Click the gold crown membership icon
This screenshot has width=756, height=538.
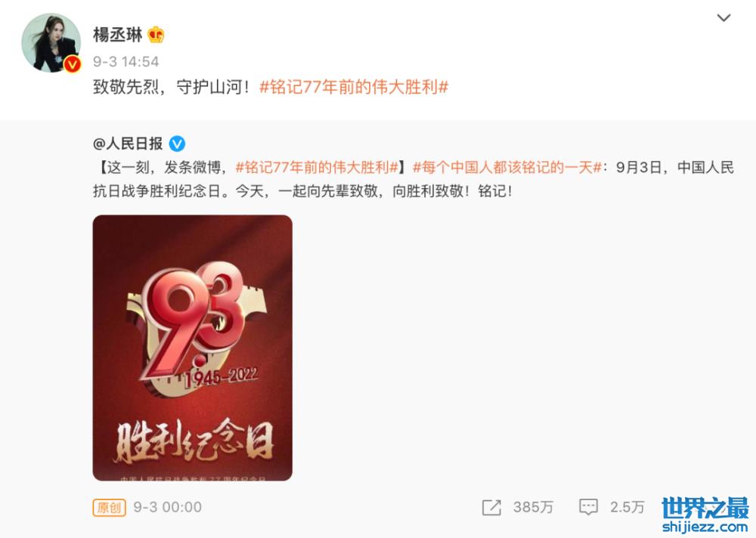coord(156,35)
